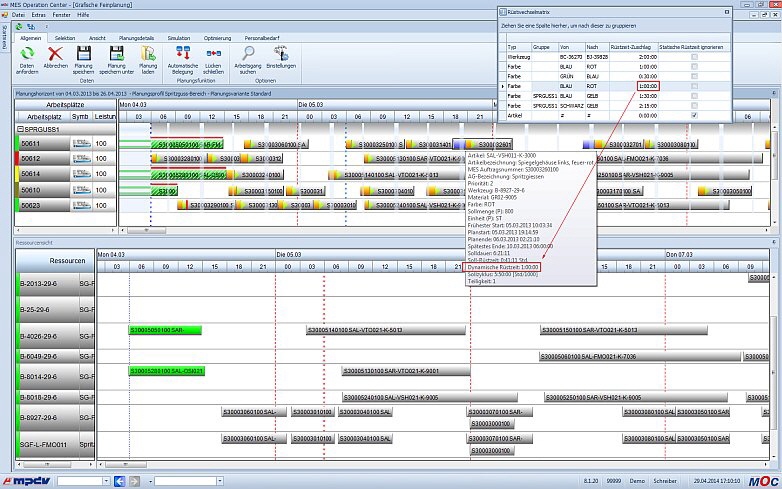
Task: Click the symbol icon for workplace 50623
Action: 81,205
